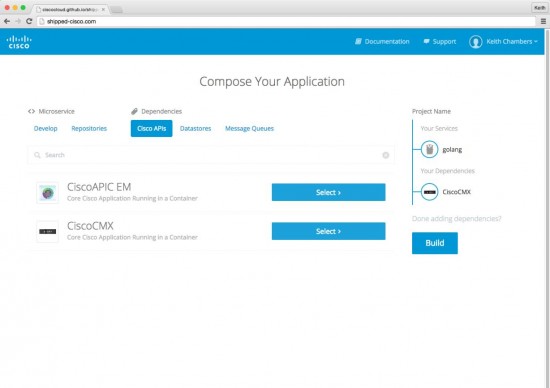Image resolution: width=550 pixels, height=388 pixels.
Task: Click the page icon in the address bar
Action: tap(42, 21)
